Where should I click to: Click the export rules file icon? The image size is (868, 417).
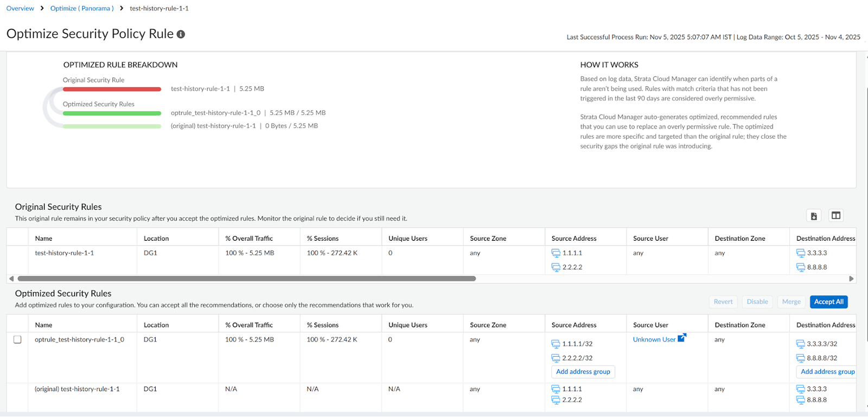[x=814, y=216]
